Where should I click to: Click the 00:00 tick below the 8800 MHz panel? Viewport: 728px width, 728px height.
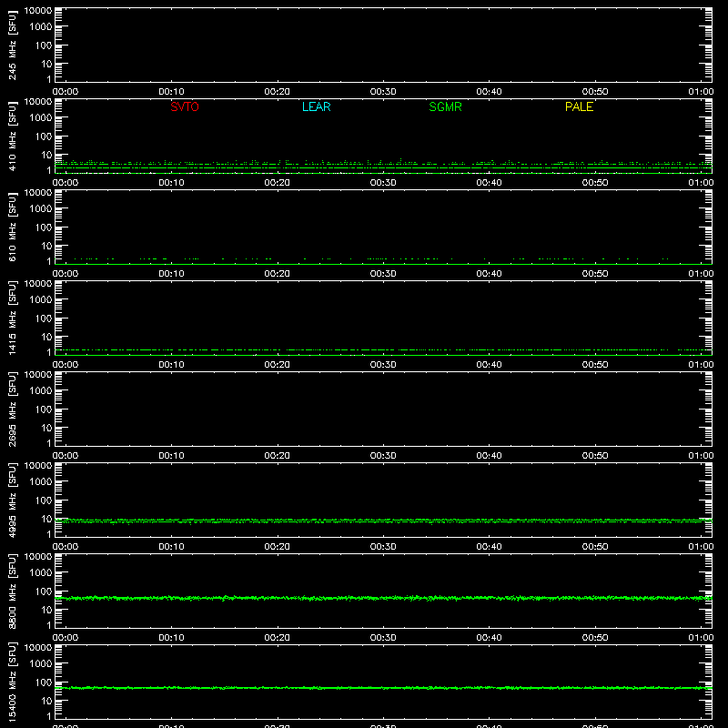pos(66,638)
